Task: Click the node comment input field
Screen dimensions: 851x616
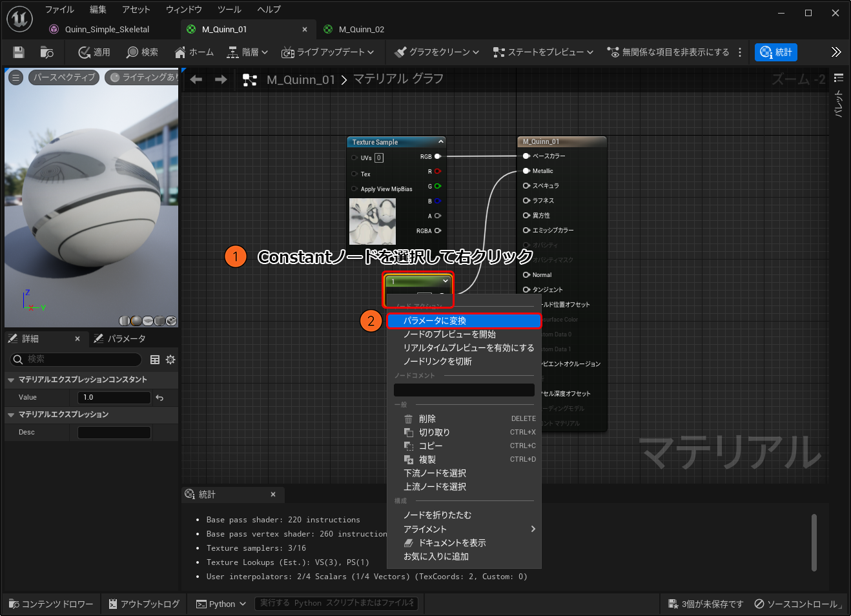Action: [x=464, y=390]
